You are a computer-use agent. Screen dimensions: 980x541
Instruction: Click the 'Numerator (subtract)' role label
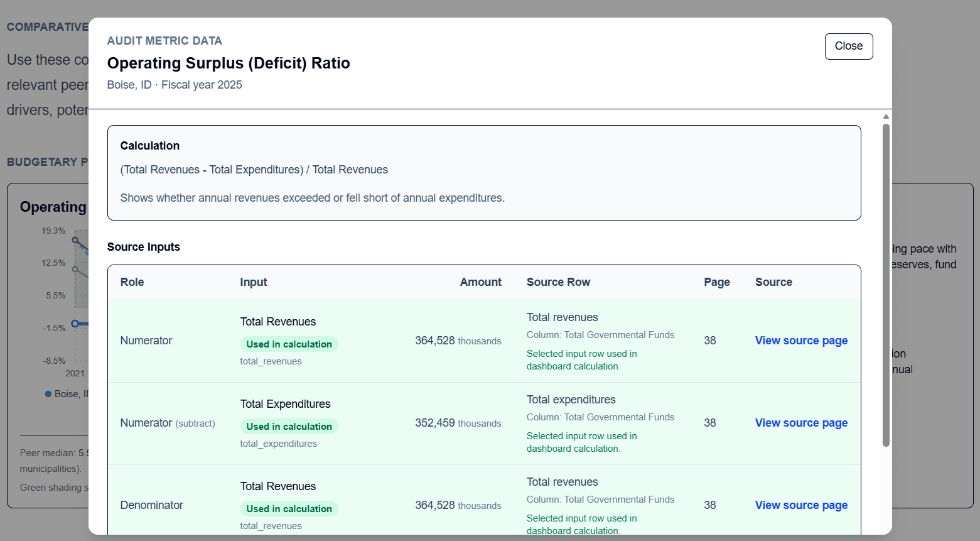168,423
